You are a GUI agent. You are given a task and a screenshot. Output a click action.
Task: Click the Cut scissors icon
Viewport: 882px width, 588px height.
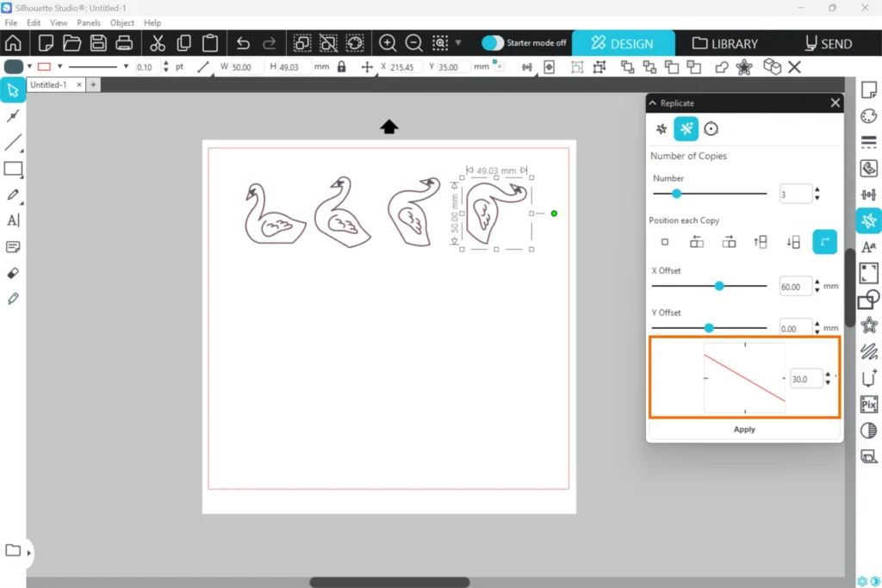click(157, 43)
